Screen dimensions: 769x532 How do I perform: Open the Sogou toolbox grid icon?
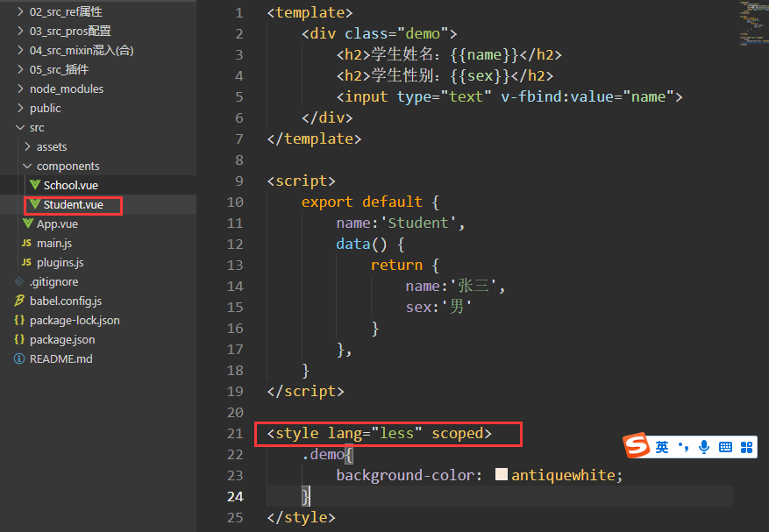click(746, 447)
